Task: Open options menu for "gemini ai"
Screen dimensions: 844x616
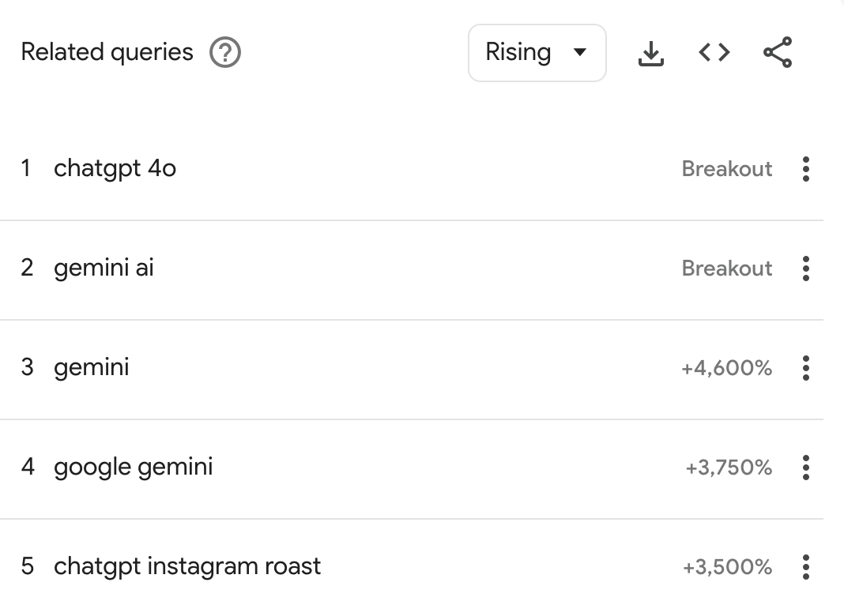Action: (x=805, y=269)
